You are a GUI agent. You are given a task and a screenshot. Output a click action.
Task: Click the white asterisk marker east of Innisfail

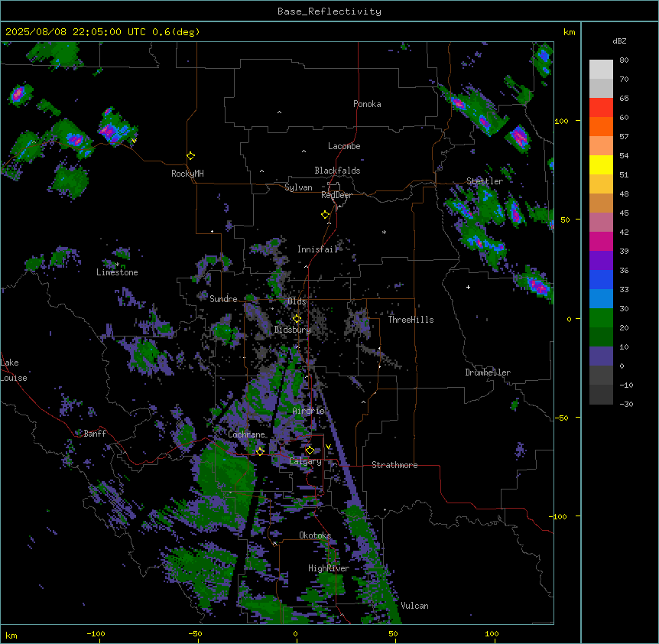384,232
